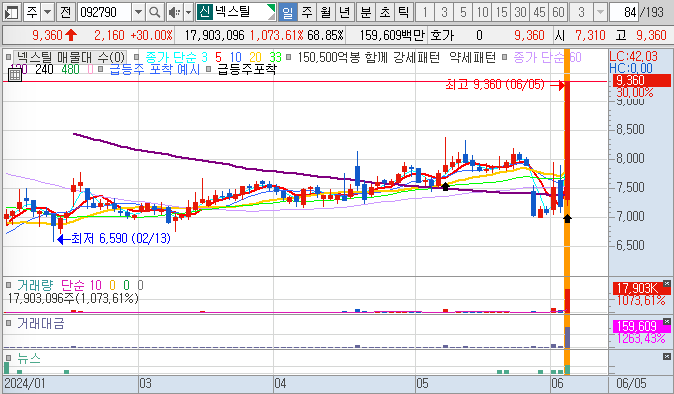Toggle the 거래량 volume indicator marker
The width and height of the screenshot is (674, 394).
point(8,285)
